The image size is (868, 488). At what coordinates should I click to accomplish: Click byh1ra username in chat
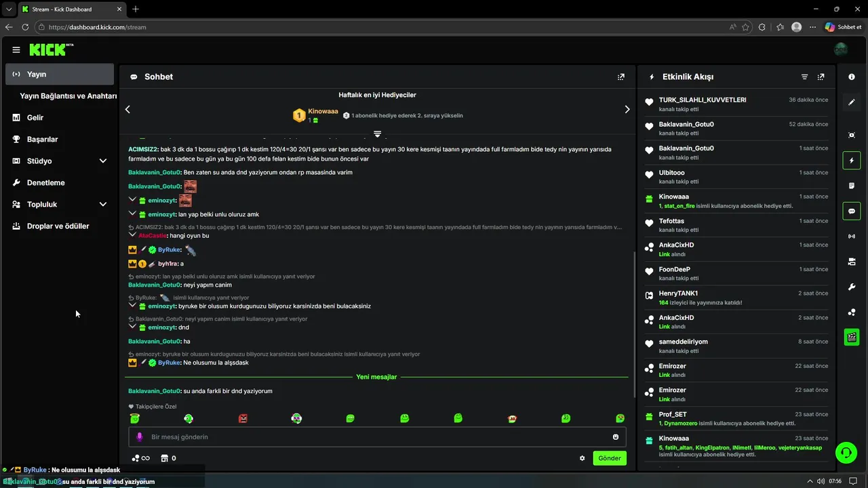(x=167, y=264)
